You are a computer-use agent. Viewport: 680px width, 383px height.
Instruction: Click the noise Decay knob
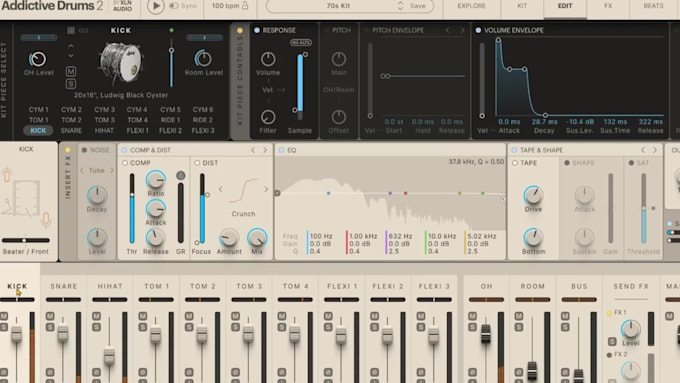click(97, 195)
